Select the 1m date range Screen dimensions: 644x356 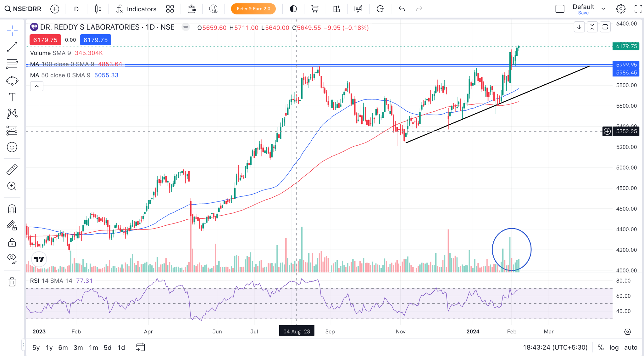(93, 348)
